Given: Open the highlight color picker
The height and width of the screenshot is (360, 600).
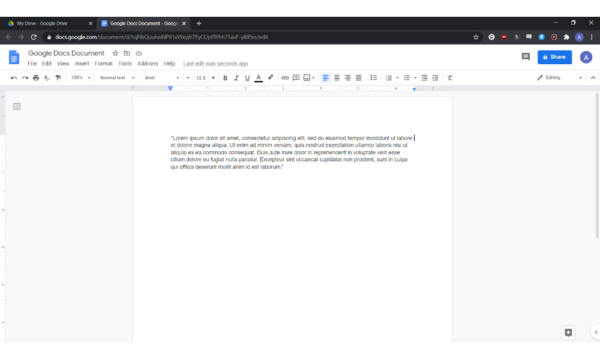Looking at the screenshot, I should click(271, 78).
